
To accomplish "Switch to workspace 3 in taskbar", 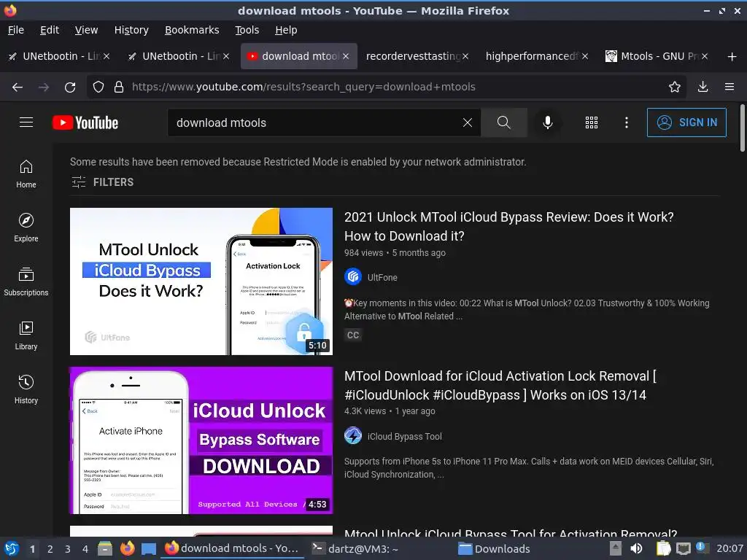I will (x=68, y=549).
